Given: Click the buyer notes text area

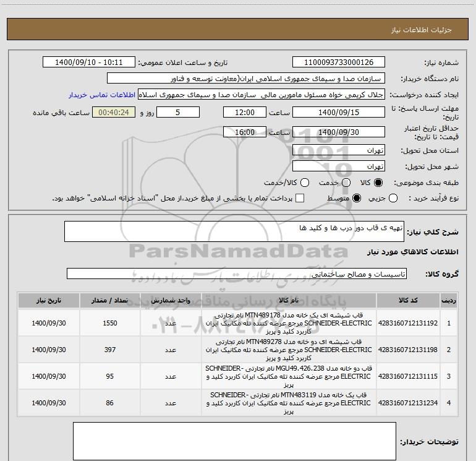Looking at the screenshot, I should point(234,441).
